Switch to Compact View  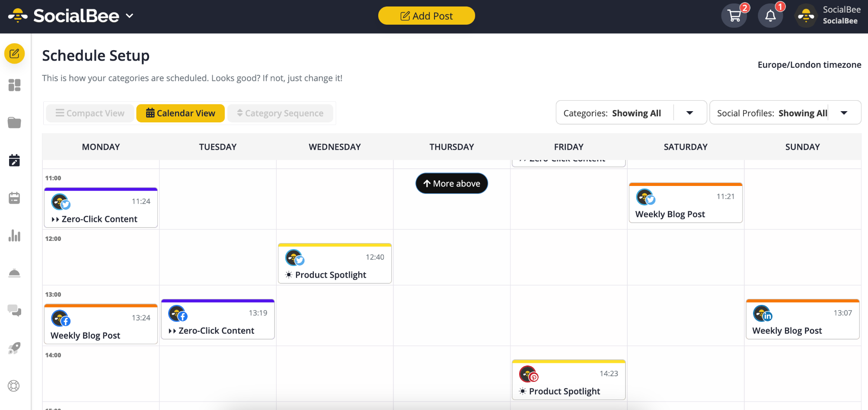click(x=90, y=113)
